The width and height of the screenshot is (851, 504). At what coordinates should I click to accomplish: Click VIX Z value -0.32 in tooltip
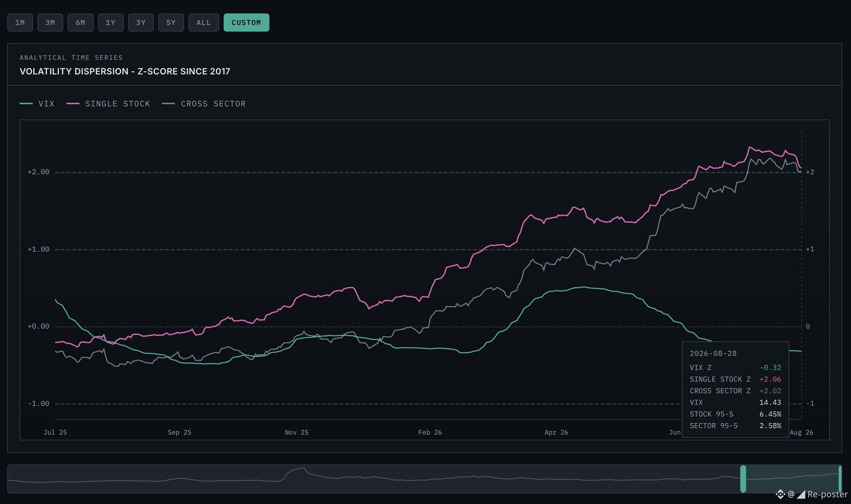pyautogui.click(x=770, y=368)
